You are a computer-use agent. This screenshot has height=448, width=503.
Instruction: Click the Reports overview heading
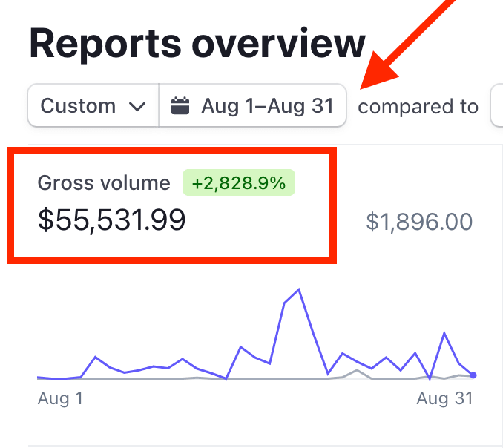197,45
